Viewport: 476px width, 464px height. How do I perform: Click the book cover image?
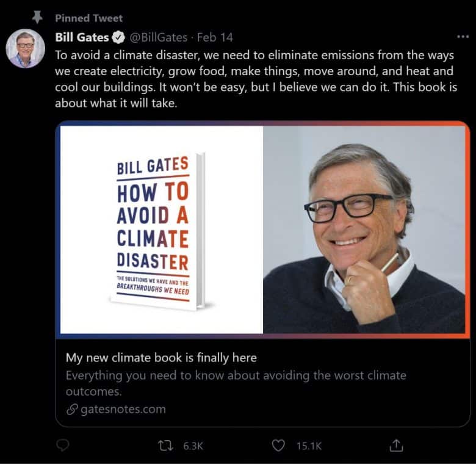coord(159,230)
